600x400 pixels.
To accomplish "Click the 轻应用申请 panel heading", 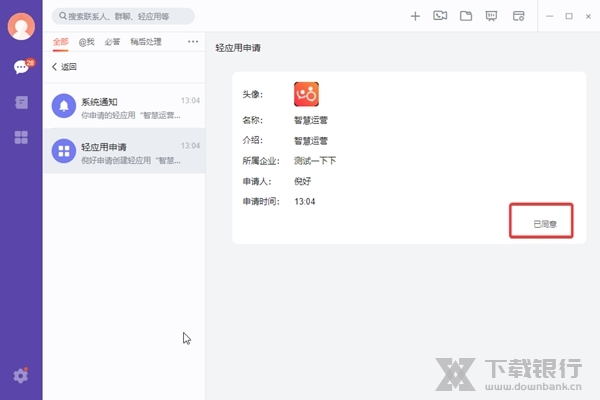I will click(238, 48).
